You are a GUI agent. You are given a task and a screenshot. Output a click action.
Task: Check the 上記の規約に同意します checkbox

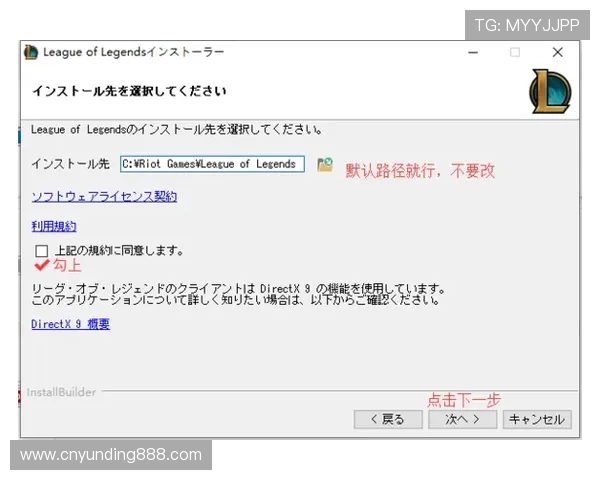41,251
